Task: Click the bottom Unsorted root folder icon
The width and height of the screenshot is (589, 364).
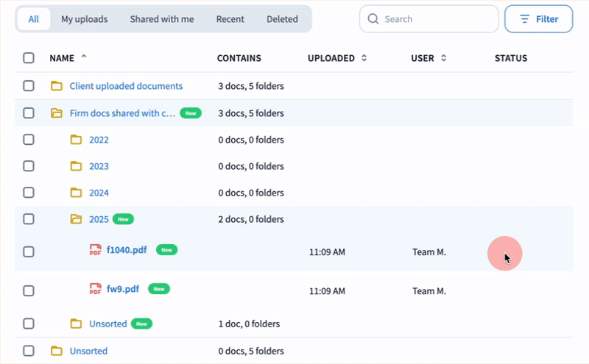Action: point(56,351)
